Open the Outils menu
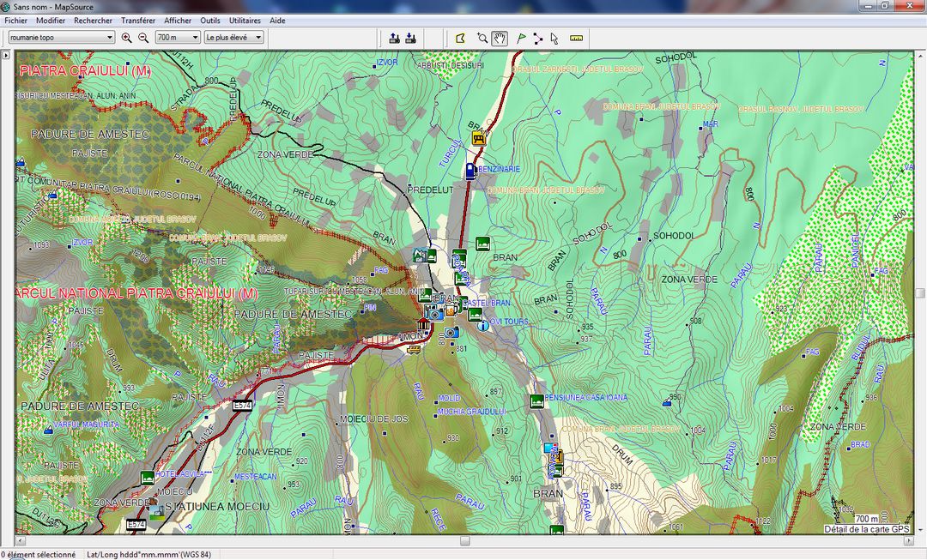This screenshot has width=927, height=560. (210, 20)
